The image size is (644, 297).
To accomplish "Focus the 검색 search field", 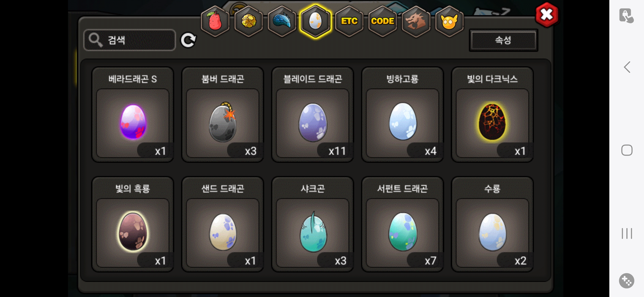I will 130,40.
